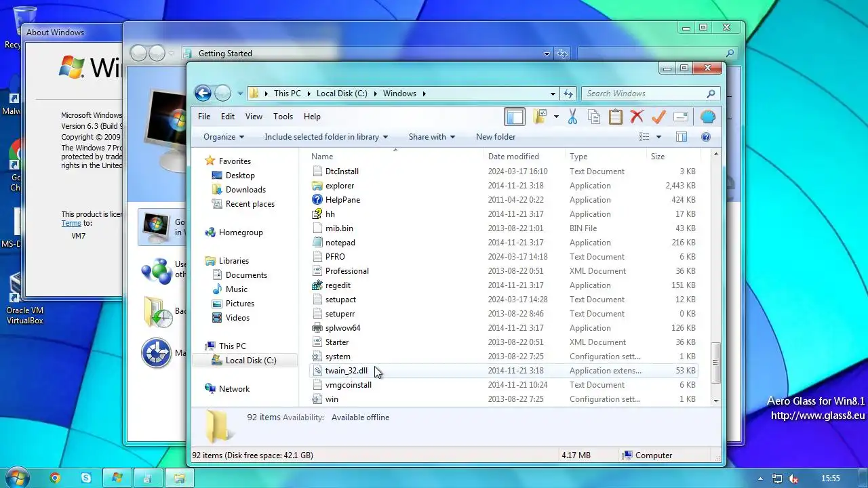Open the view options dropdown arrow
The width and height of the screenshot is (868, 488).
click(x=658, y=137)
